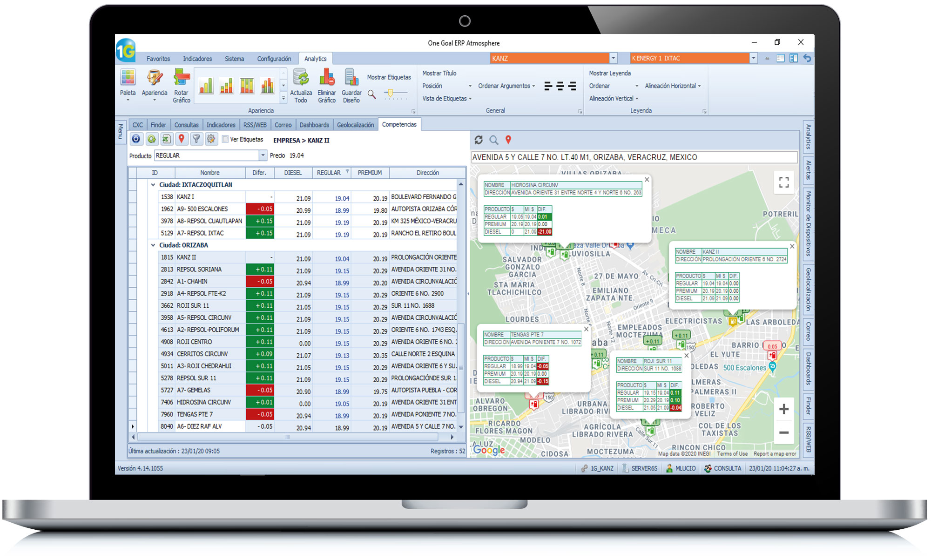The height and width of the screenshot is (560, 931).
Task: Click Mostrar Leyenda option
Action: coord(610,74)
